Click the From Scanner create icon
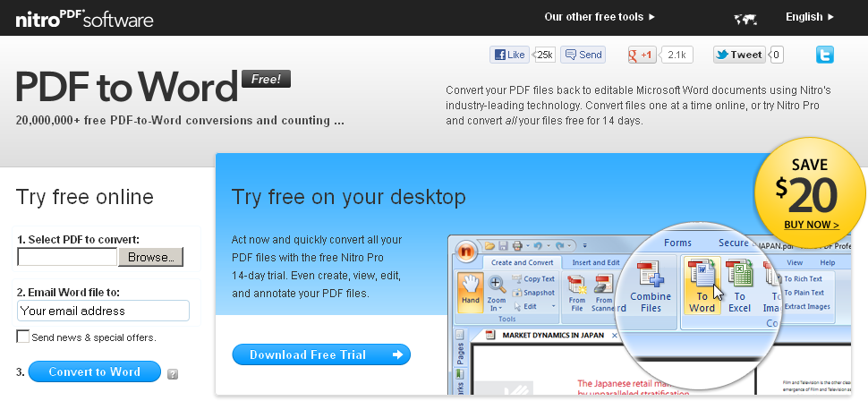Screen dimensions: 868x401 pos(603,294)
